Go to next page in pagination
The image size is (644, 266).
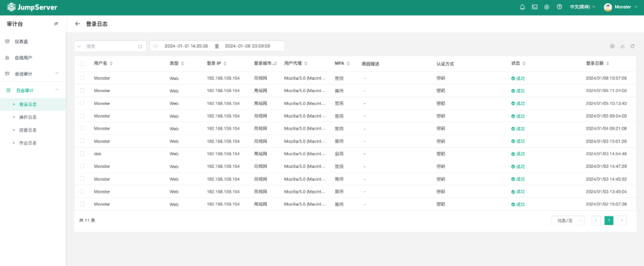tap(622, 221)
